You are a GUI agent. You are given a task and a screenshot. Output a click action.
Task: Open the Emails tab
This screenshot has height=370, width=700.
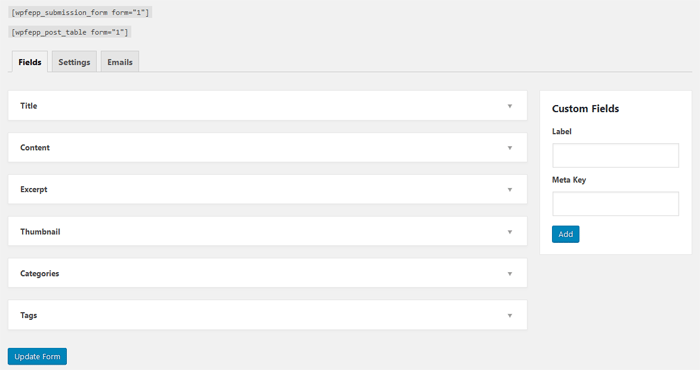(120, 62)
